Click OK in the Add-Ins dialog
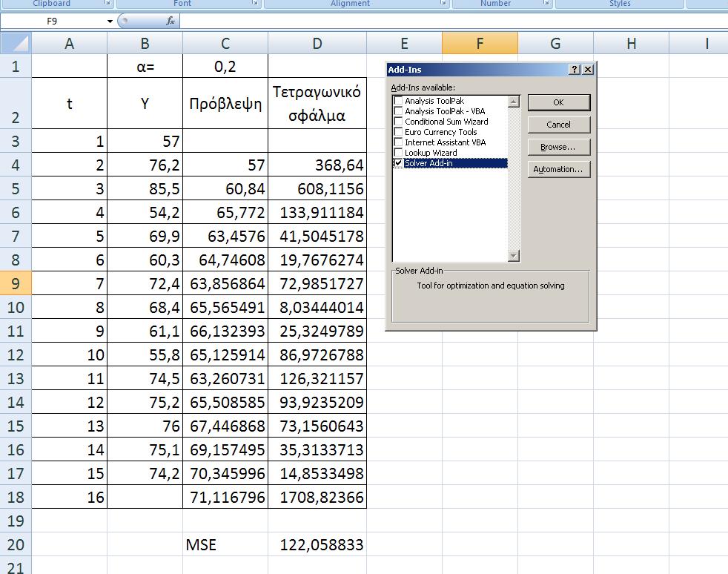Screen dimensions: 728x574 coord(559,102)
